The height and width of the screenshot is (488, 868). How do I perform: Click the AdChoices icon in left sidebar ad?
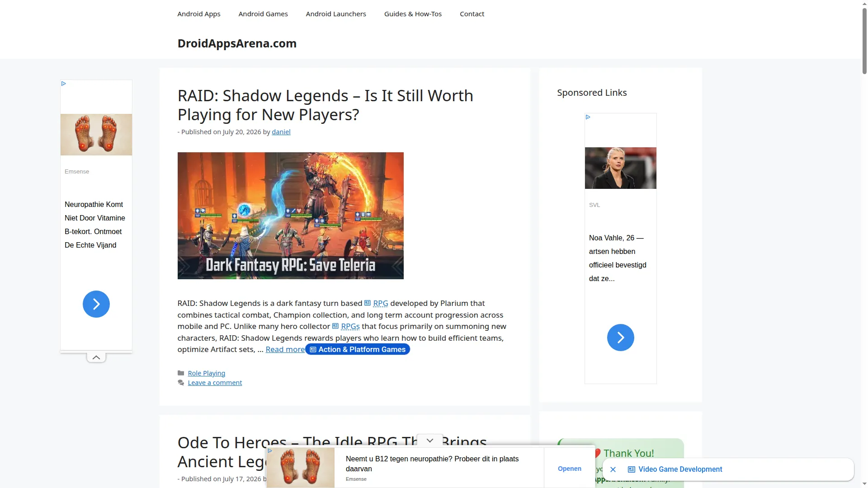tap(64, 84)
